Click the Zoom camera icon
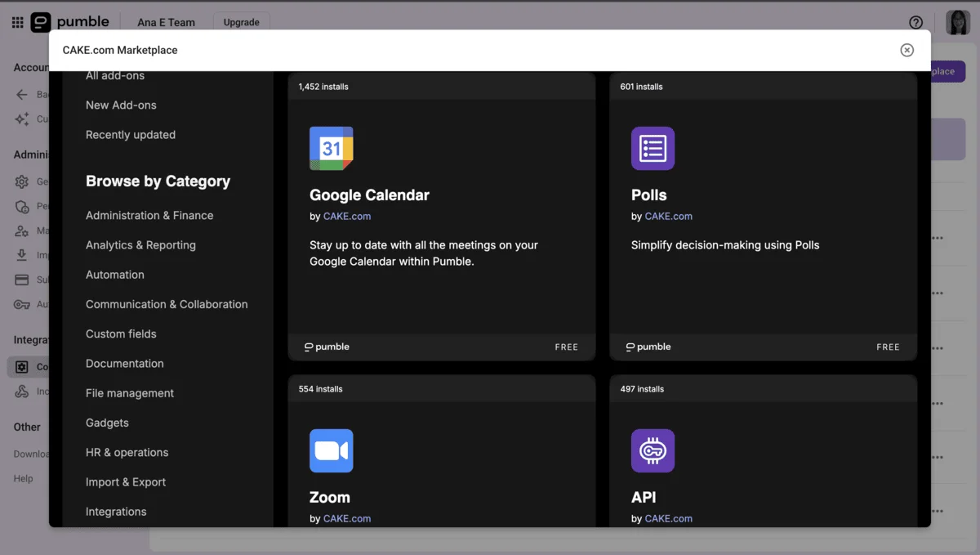 point(331,450)
